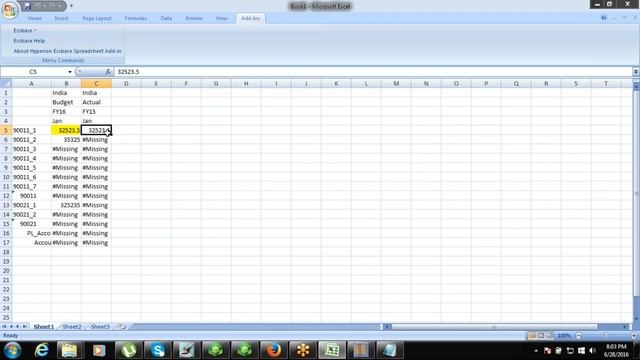Expand the Name Box dropdown arrow

point(70,72)
